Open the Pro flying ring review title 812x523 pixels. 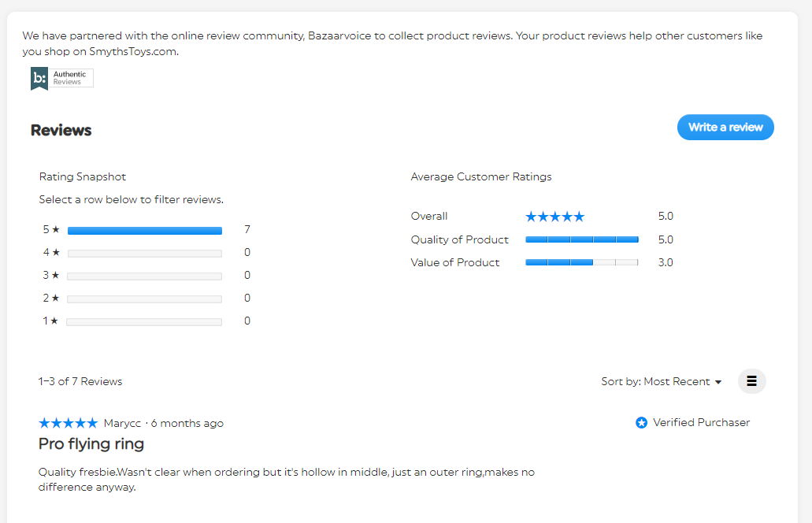pyautogui.click(x=91, y=444)
